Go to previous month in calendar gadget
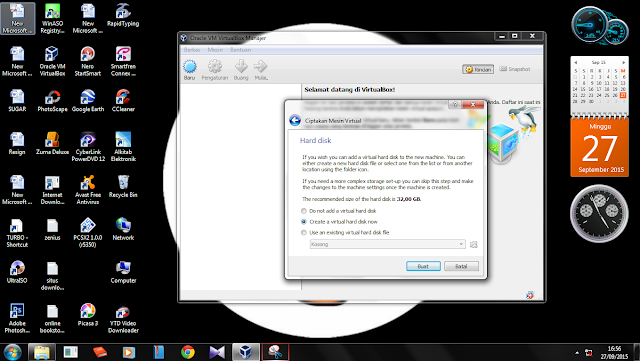Image resolution: width=640 pixels, height=361 pixels. coord(576,62)
